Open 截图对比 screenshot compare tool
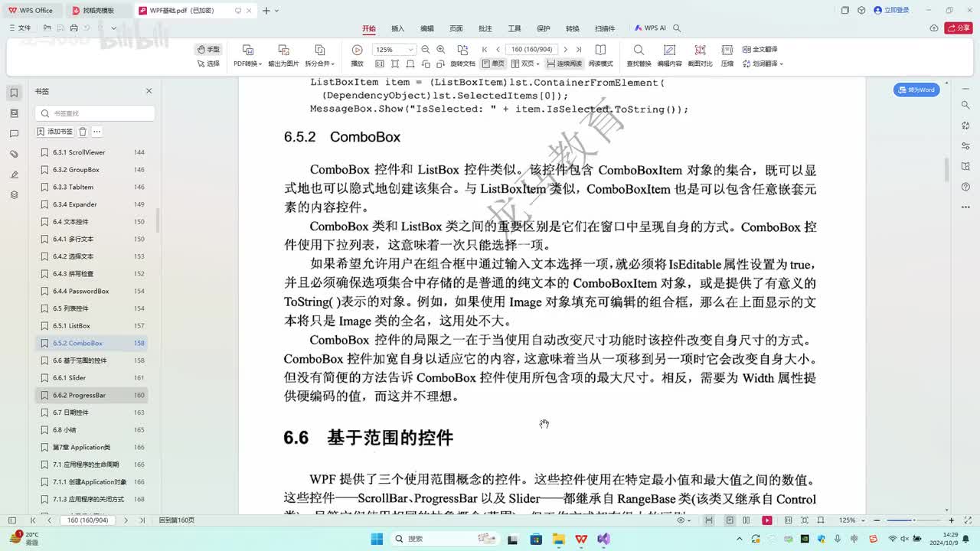Viewport: 980px width, 551px height. [700, 56]
